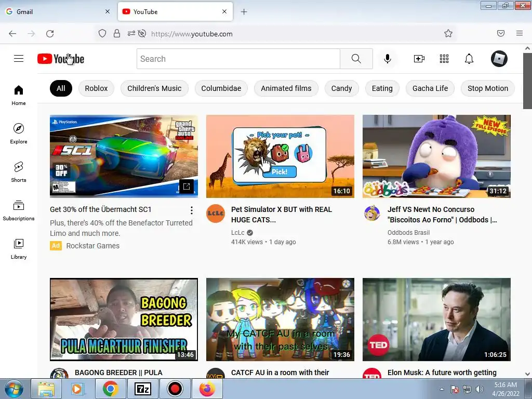Open the GTA Übermacht SC1 ad thumbnail
The height and width of the screenshot is (399, 532).
pyautogui.click(x=124, y=156)
